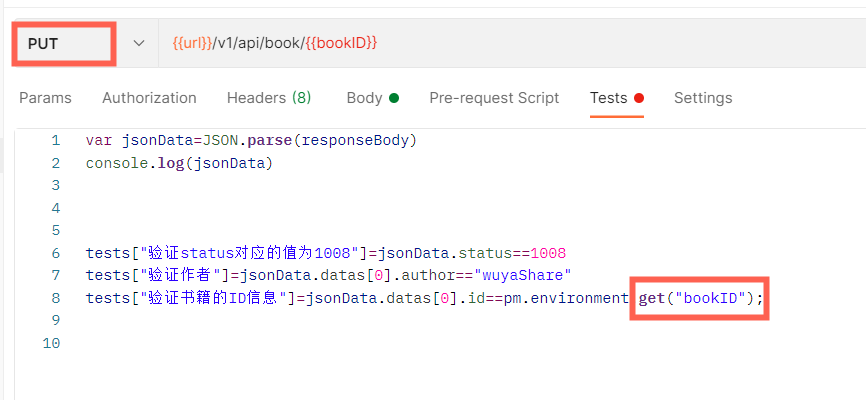Go to the Body tab
The image size is (866, 400).
364,98
